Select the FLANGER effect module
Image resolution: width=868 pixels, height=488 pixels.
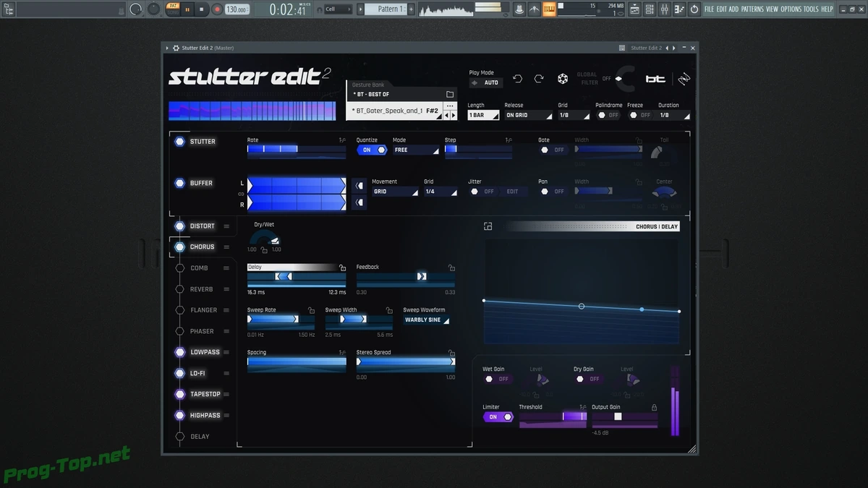coord(203,310)
